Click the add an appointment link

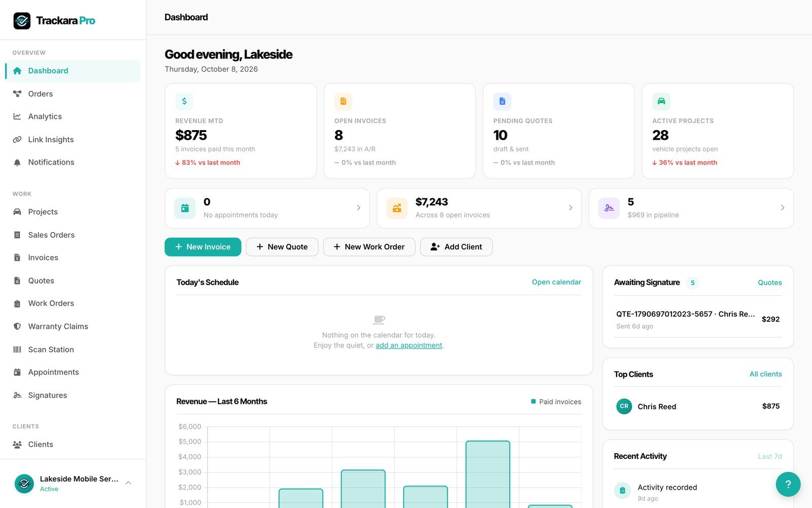(409, 345)
